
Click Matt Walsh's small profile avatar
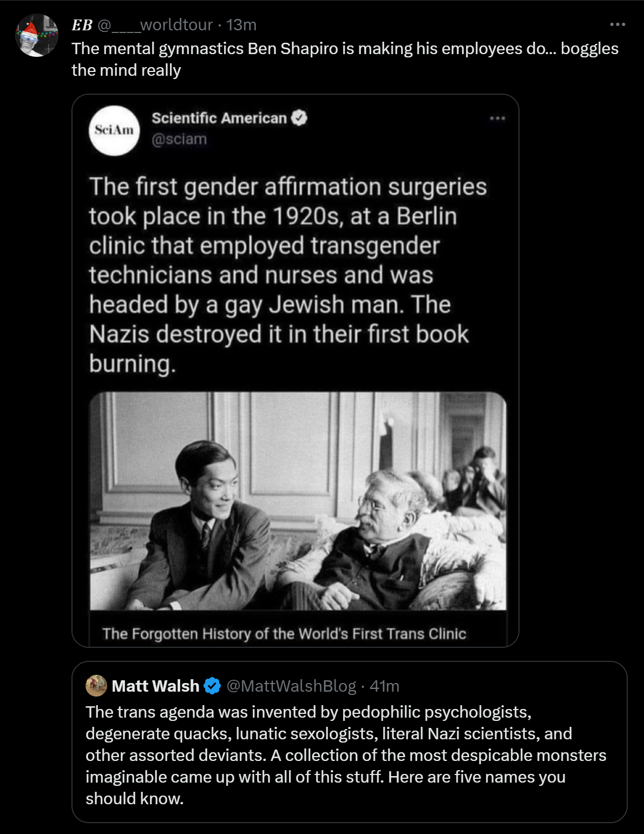tap(96, 686)
